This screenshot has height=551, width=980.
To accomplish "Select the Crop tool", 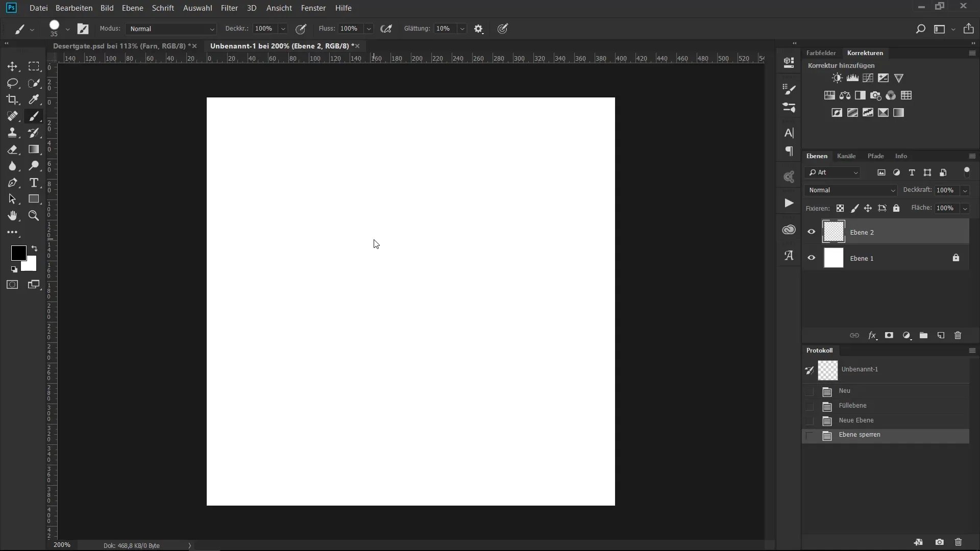I will tap(12, 99).
